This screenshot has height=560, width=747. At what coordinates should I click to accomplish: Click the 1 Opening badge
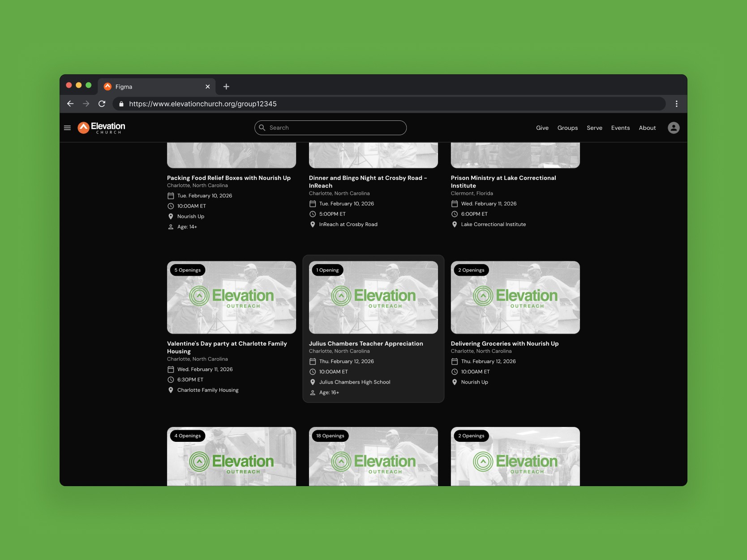pos(327,270)
